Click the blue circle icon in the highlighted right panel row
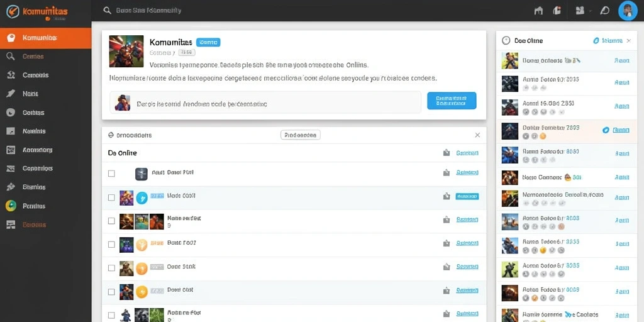 pos(606,130)
